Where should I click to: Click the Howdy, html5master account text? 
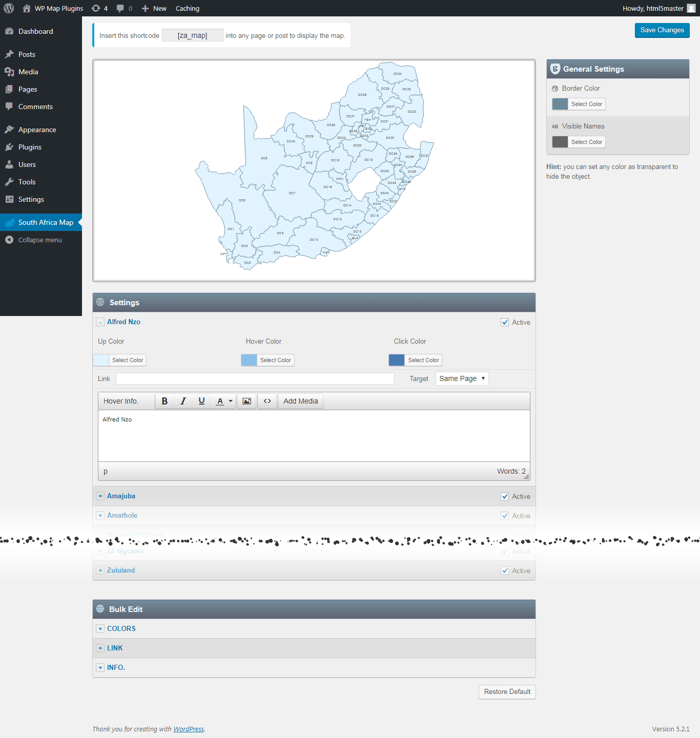(x=653, y=8)
